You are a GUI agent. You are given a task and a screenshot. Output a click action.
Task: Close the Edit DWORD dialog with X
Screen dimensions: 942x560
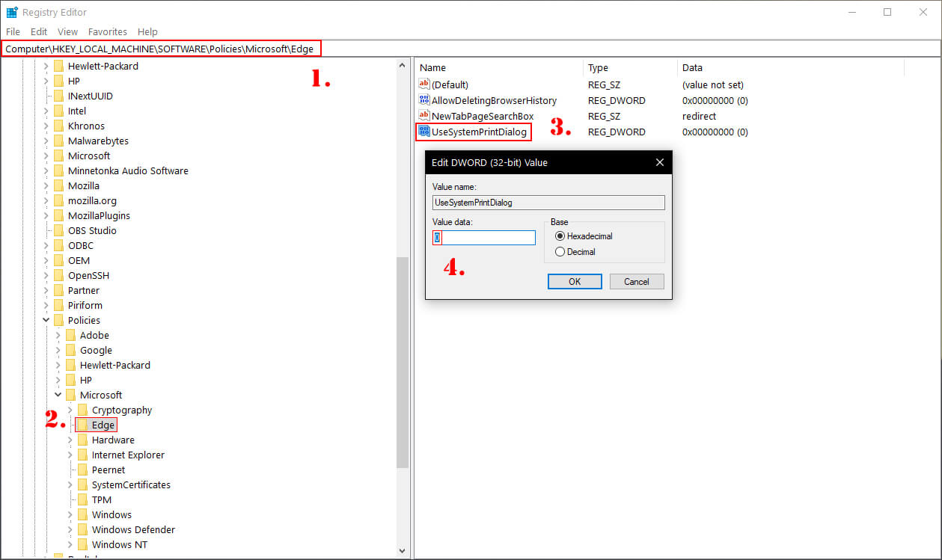tap(660, 162)
